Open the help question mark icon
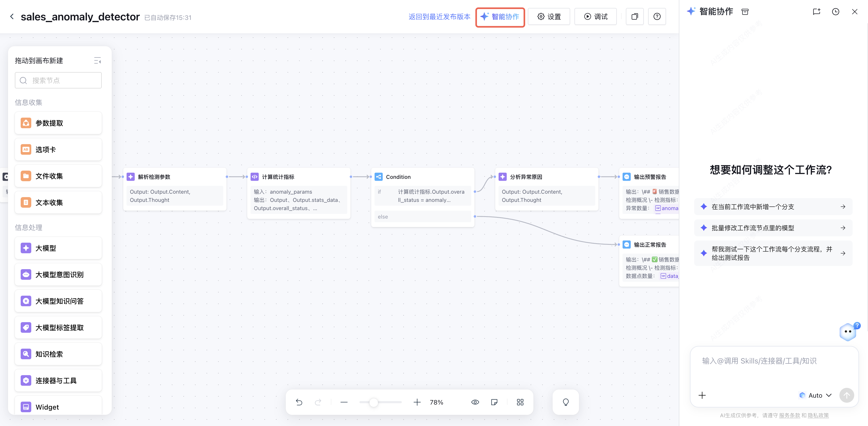Viewport: 868px width, 426px height. [x=657, y=16]
